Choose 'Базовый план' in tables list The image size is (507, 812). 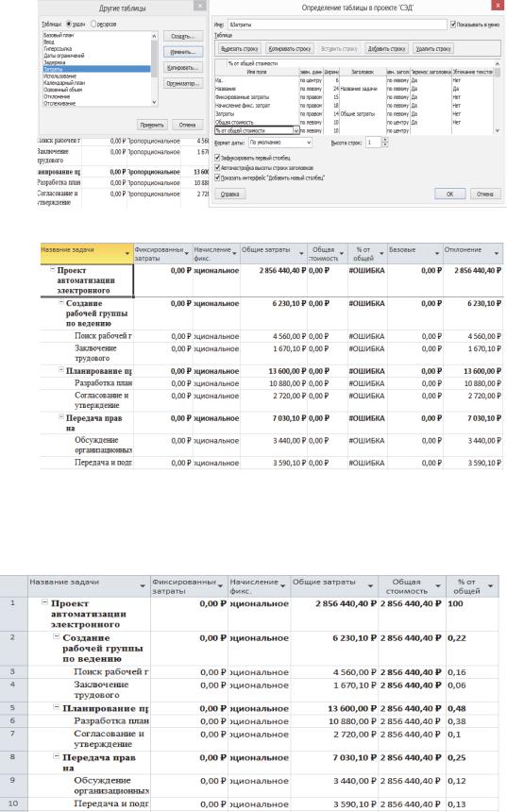click(x=59, y=35)
